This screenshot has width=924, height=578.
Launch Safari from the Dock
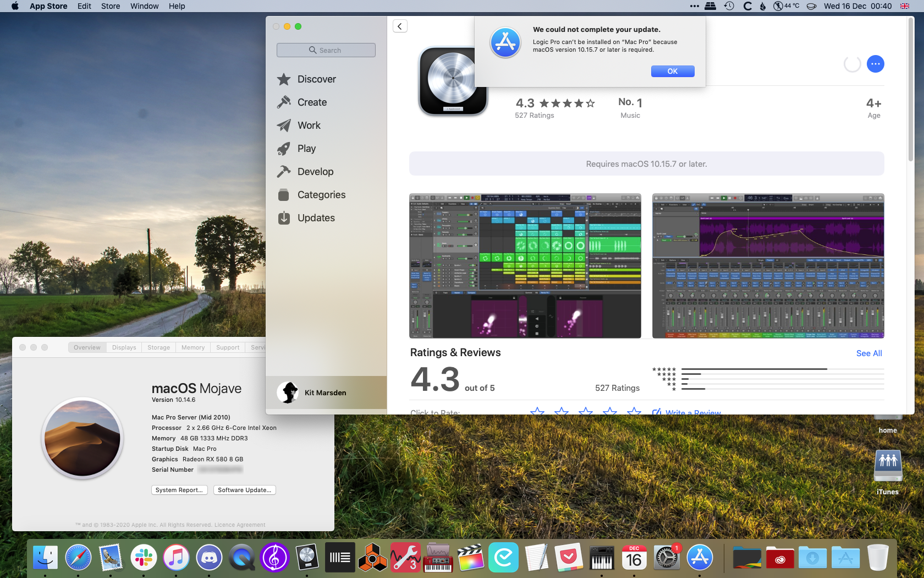(78, 558)
